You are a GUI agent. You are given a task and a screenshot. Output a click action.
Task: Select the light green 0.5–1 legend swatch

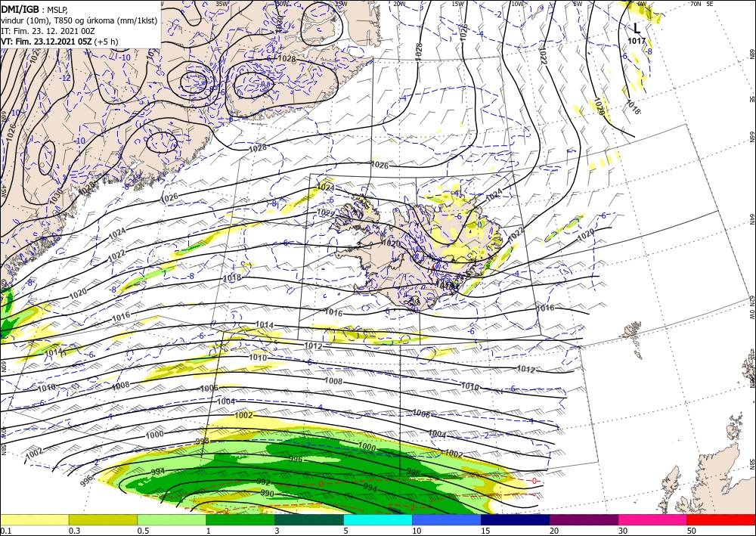[x=172, y=519]
